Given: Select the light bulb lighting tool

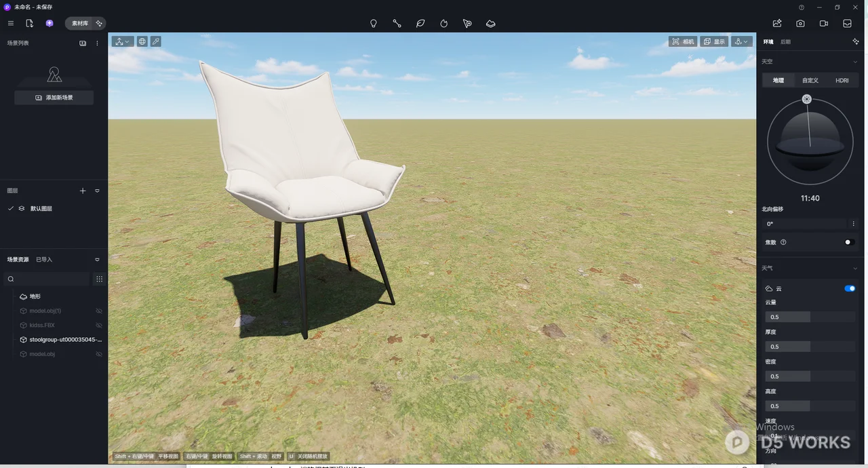Looking at the screenshot, I should pyautogui.click(x=373, y=23).
